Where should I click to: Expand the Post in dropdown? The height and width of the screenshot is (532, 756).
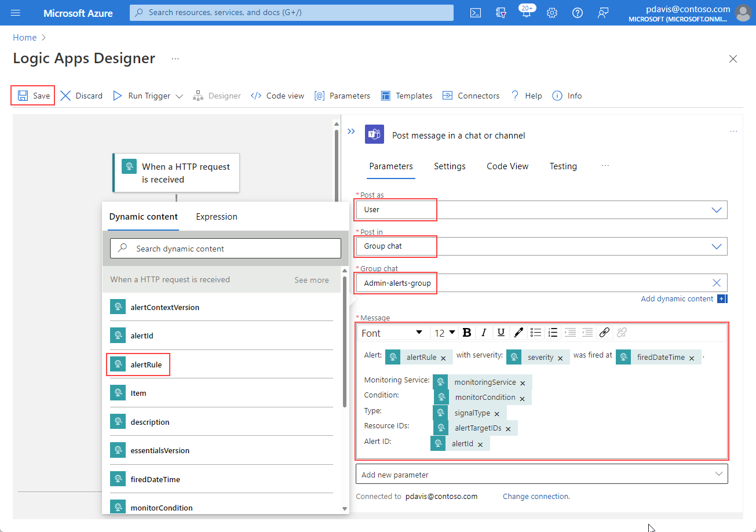(717, 246)
